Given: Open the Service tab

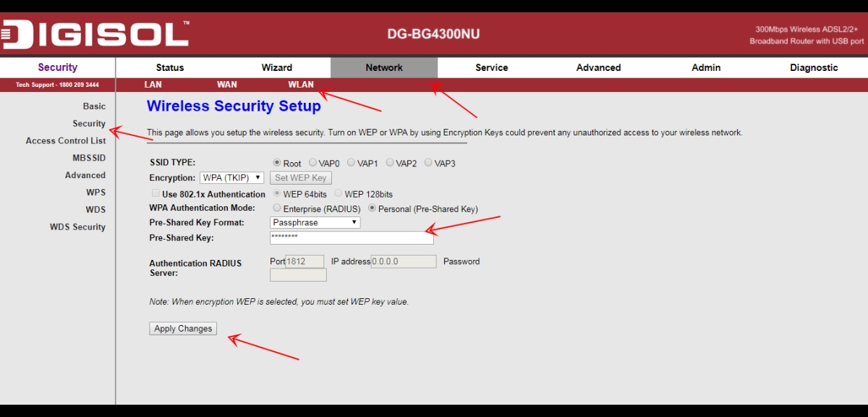Looking at the screenshot, I should click(492, 67).
